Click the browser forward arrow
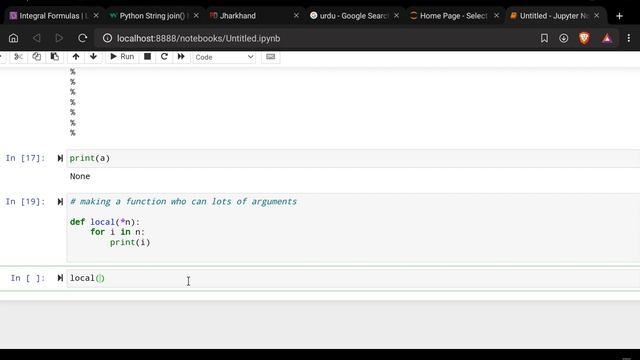 [x=59, y=38]
